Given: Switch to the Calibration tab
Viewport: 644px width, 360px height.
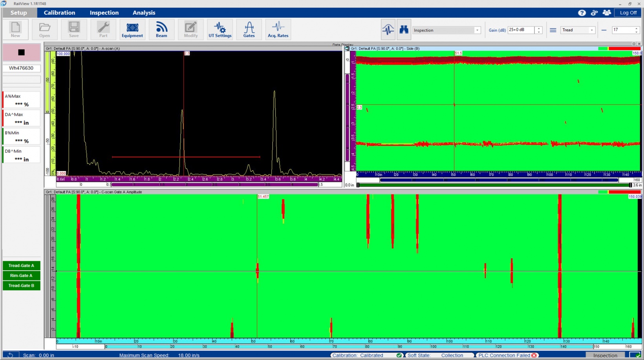Looking at the screenshot, I should coord(59,13).
